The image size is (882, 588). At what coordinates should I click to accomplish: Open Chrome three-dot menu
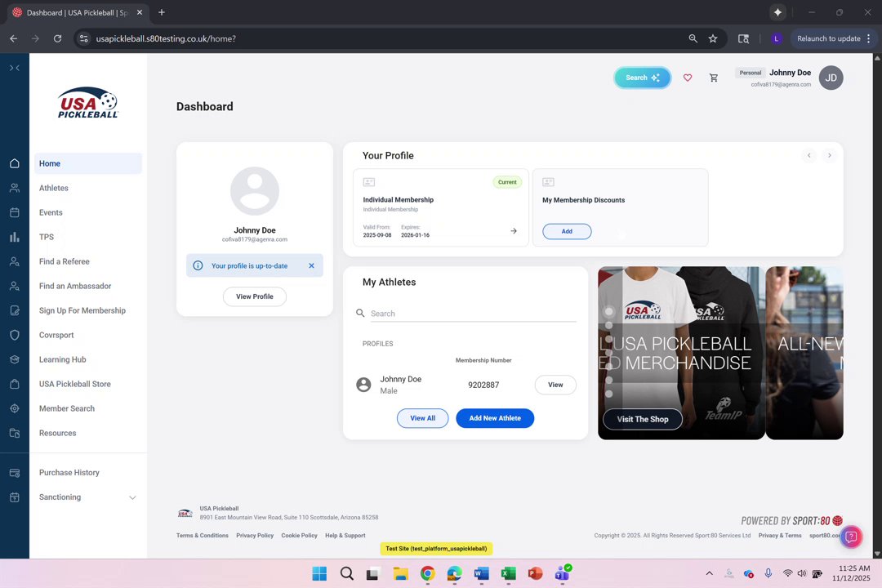pos(868,38)
